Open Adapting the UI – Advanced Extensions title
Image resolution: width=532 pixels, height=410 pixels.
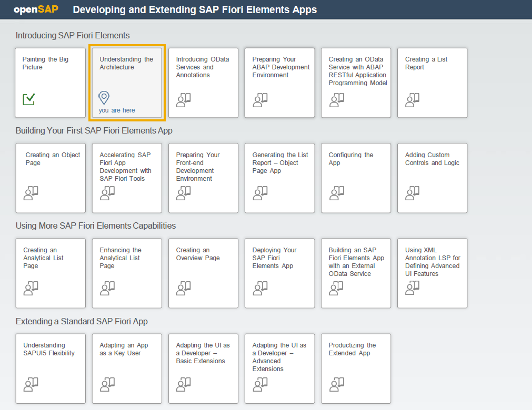click(279, 357)
